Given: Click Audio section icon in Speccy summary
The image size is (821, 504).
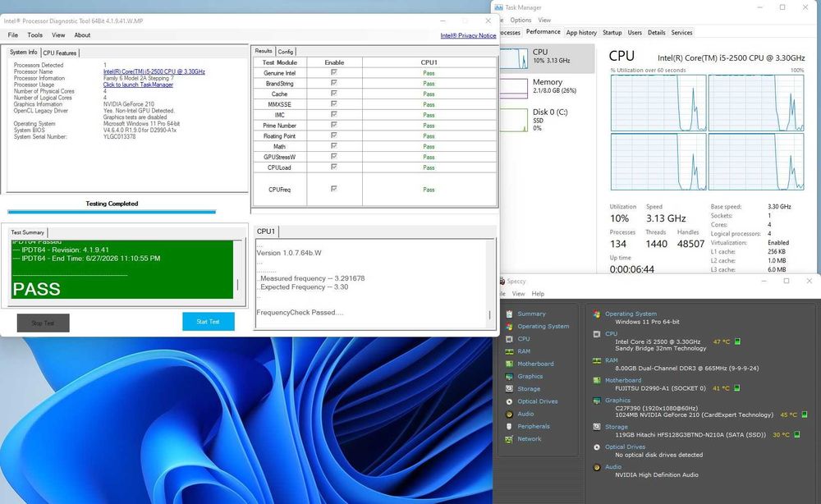Looking at the screenshot, I should 596,467.
